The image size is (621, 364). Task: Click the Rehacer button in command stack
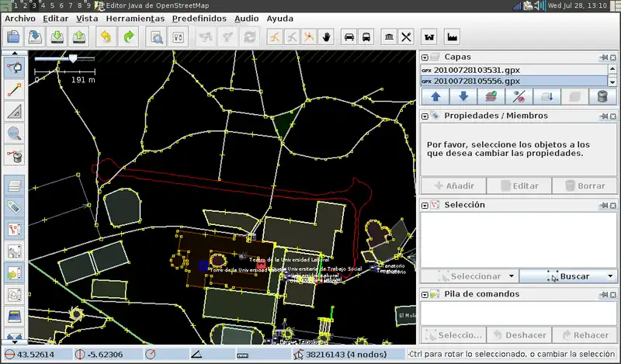[583, 335]
